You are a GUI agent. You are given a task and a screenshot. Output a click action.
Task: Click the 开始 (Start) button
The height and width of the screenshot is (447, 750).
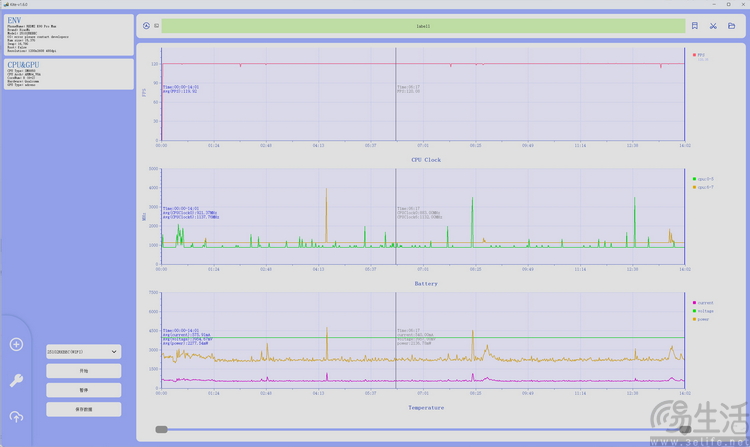click(x=83, y=371)
